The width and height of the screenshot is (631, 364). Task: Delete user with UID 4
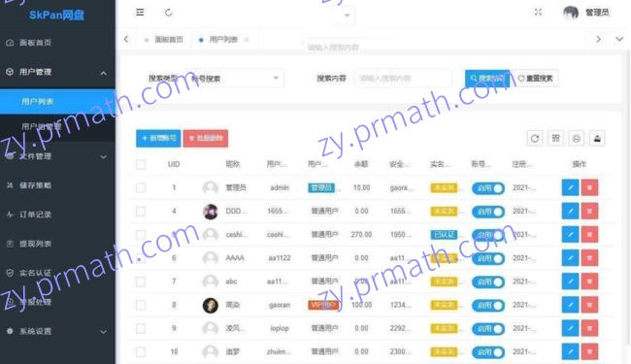click(x=589, y=212)
